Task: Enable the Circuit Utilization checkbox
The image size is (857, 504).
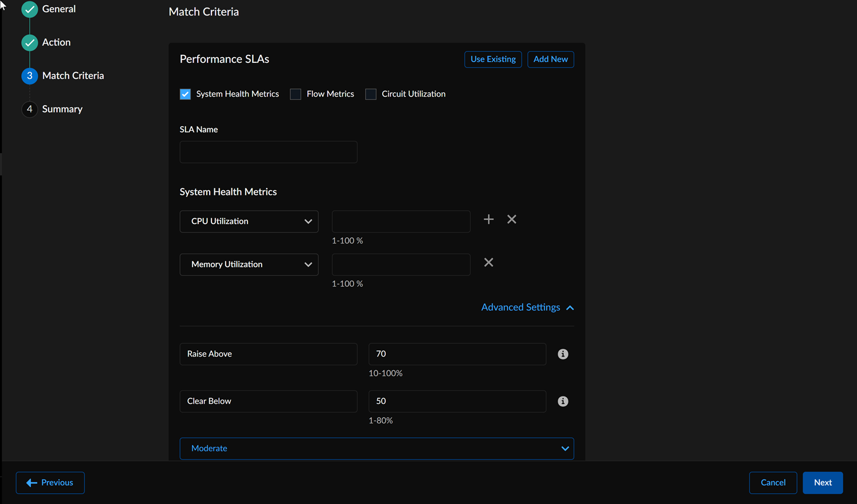Action: click(371, 94)
